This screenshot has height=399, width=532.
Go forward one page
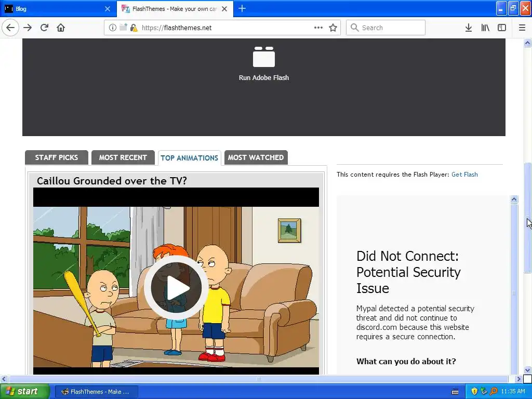point(28,28)
